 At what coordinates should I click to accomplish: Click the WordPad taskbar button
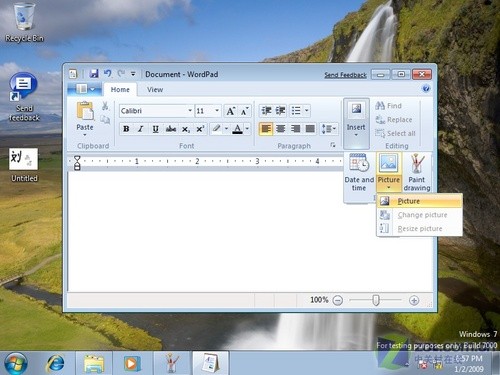pyautogui.click(x=210, y=362)
